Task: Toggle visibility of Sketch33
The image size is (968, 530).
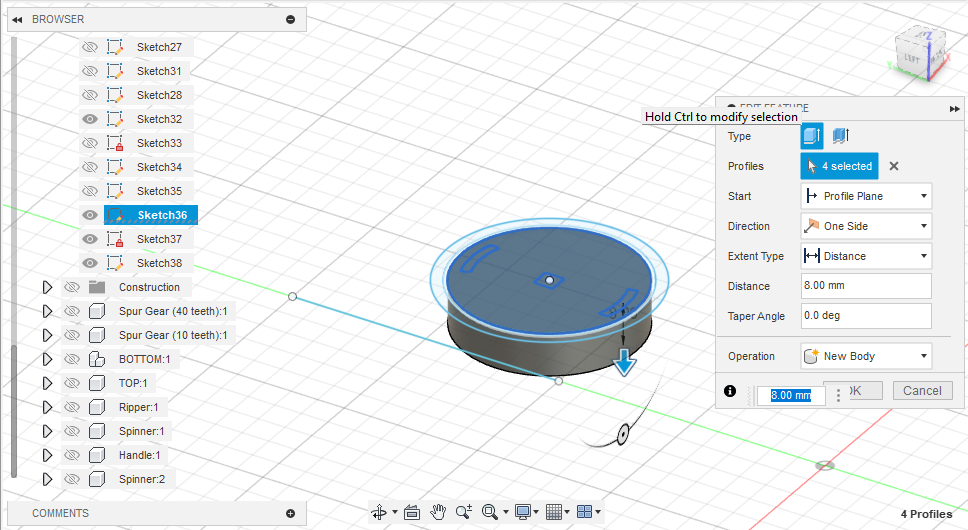Action: (x=90, y=143)
